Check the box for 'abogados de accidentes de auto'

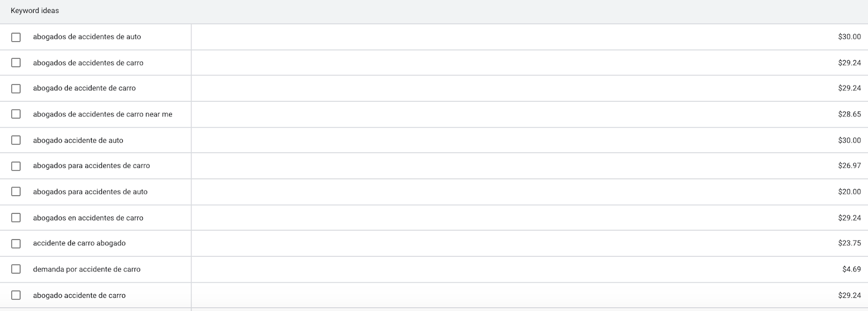pyautogui.click(x=16, y=37)
